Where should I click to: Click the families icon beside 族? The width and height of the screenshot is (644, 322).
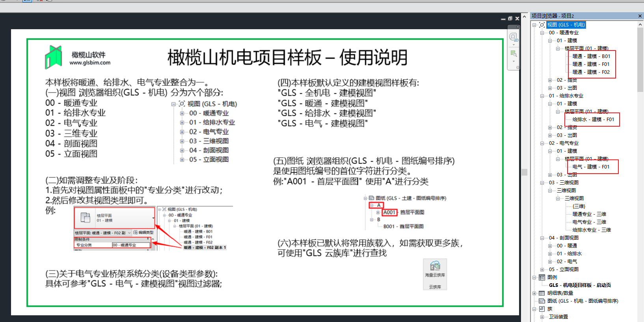click(x=542, y=309)
